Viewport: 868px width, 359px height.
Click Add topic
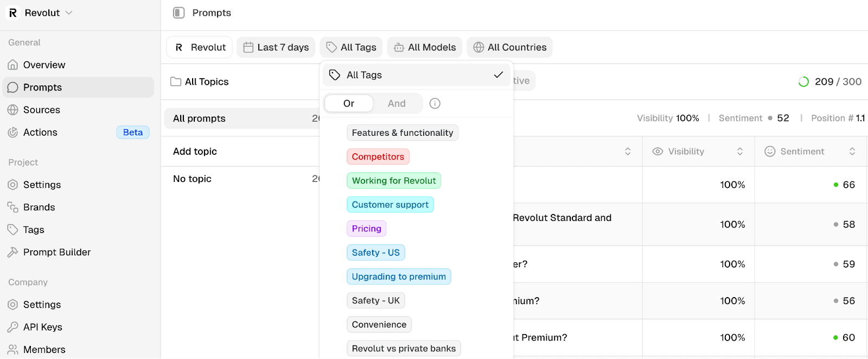[195, 152]
